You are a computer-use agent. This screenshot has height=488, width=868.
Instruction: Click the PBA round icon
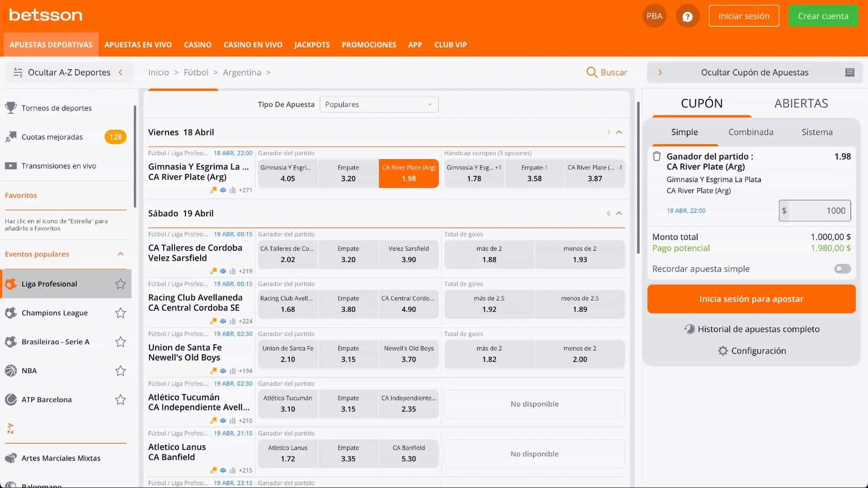[x=654, y=16]
